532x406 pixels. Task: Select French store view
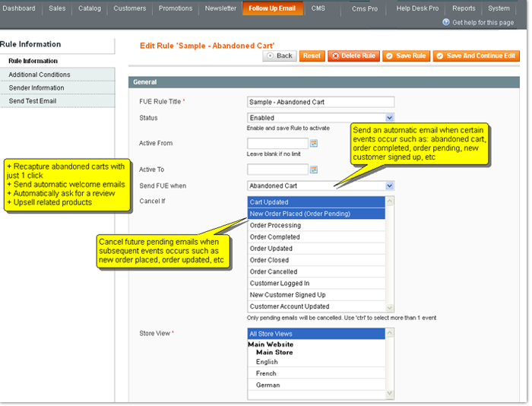[x=316, y=373]
